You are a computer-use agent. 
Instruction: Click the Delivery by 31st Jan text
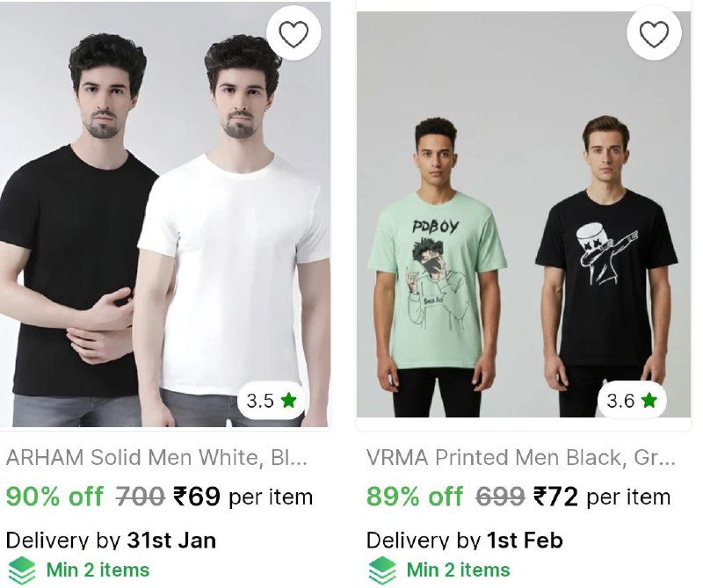click(111, 540)
